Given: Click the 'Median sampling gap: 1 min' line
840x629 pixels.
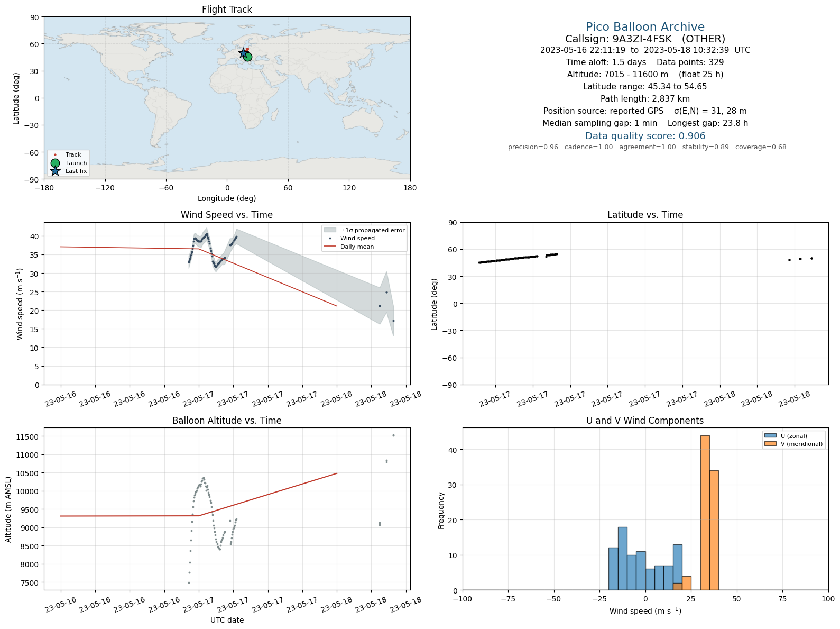Looking at the screenshot, I should [645, 123].
